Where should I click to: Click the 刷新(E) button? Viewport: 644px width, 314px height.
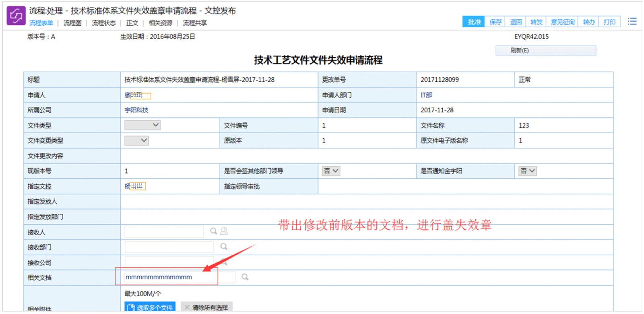(x=545, y=50)
